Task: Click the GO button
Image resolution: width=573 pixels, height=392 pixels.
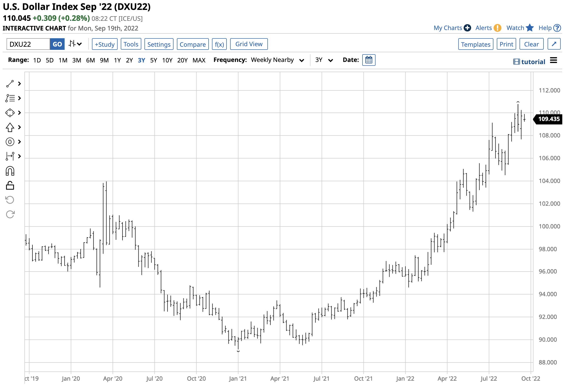Action: (x=57, y=44)
